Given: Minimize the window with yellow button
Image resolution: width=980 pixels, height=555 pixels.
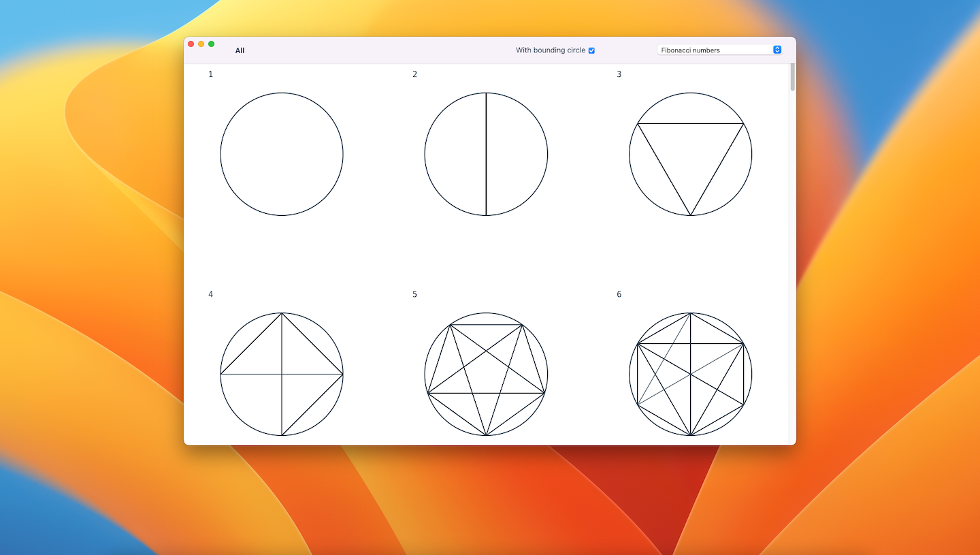Looking at the screenshot, I should pyautogui.click(x=201, y=44).
